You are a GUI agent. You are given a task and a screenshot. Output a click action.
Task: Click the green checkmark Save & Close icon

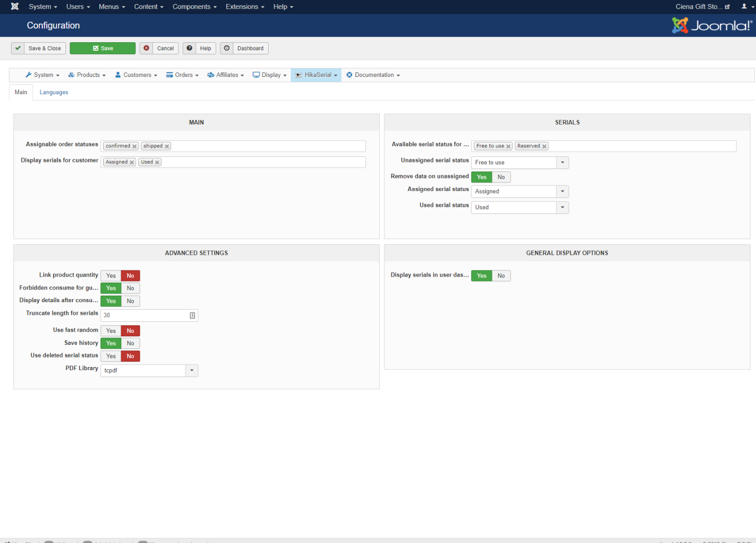coord(18,48)
